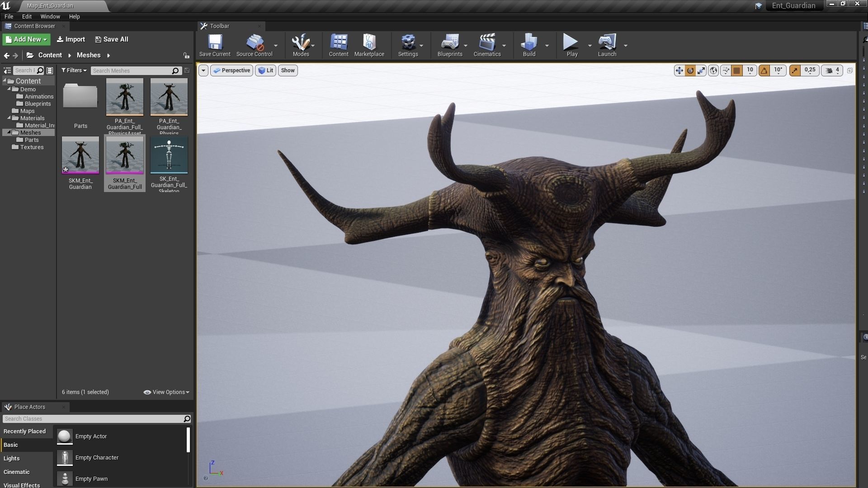Viewport: 868px width, 488px height.
Task: Click the Content Browser lock icon
Action: [186, 56]
